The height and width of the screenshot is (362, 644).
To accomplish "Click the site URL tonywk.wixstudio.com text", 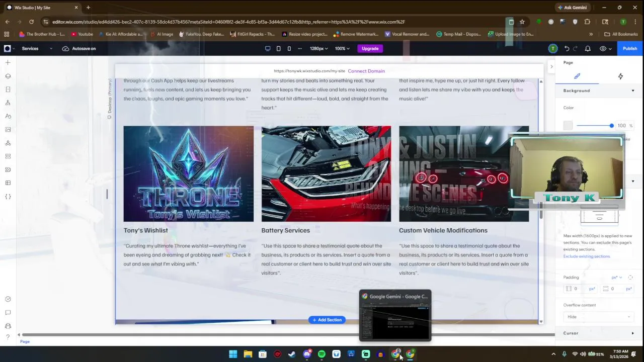I will click(x=309, y=71).
